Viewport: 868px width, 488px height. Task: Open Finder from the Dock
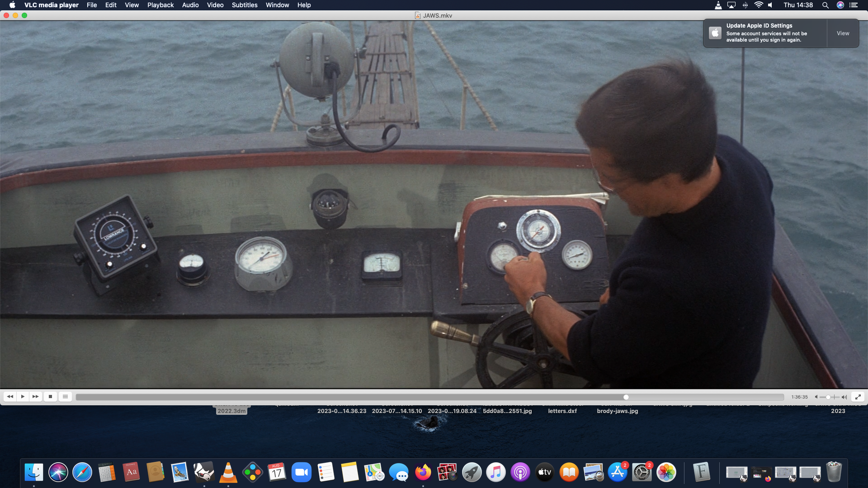click(x=34, y=473)
